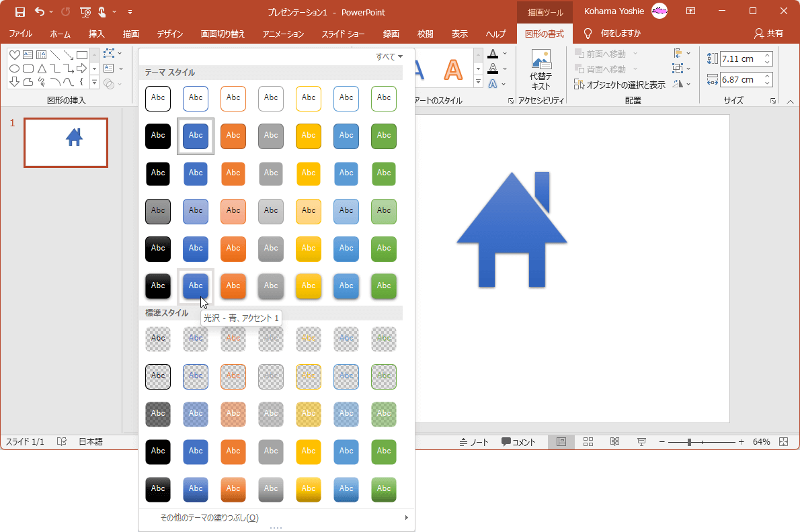Open the デザイン tab

[170, 34]
